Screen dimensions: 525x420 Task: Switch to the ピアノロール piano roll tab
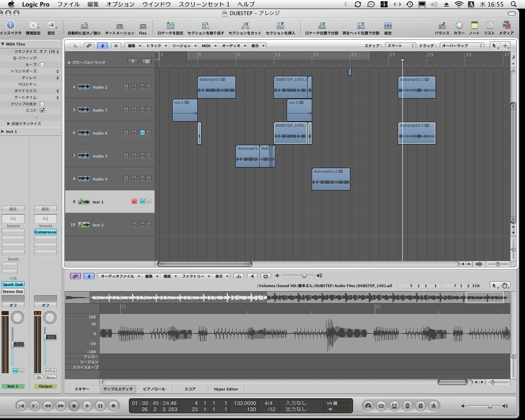tap(154, 389)
